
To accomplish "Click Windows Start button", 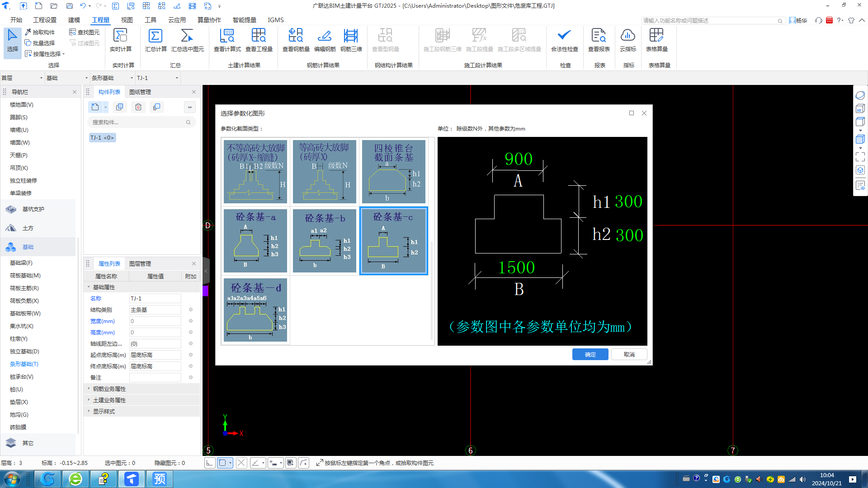I will tap(12, 479).
